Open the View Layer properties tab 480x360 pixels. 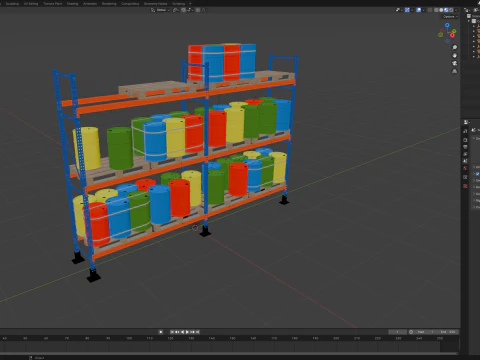[x=465, y=154]
